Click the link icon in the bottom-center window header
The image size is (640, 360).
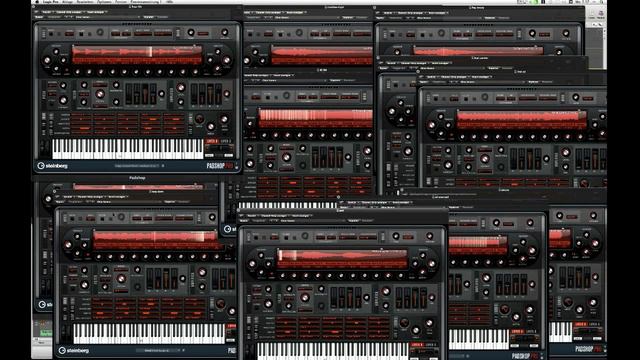click(x=242, y=216)
